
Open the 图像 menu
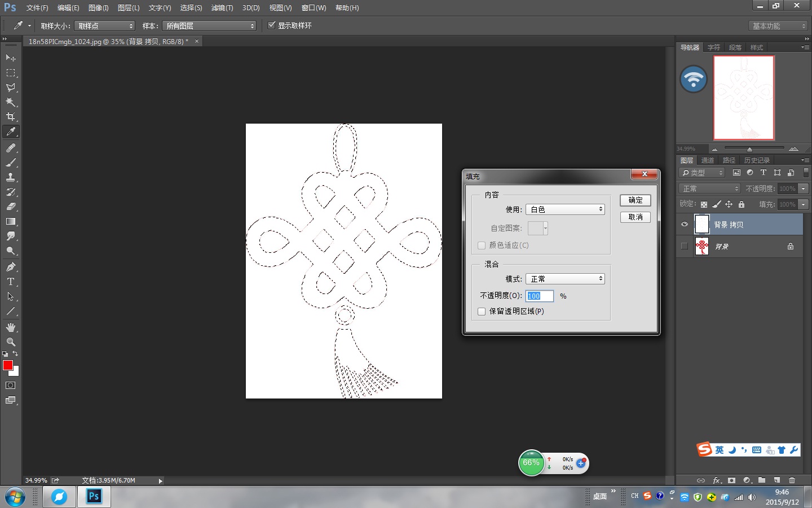[99, 8]
